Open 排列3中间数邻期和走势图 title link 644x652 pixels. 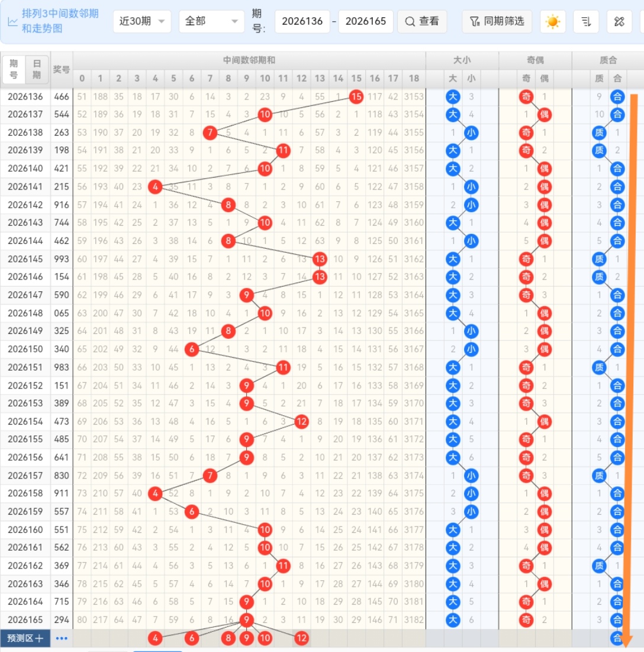click(60, 21)
